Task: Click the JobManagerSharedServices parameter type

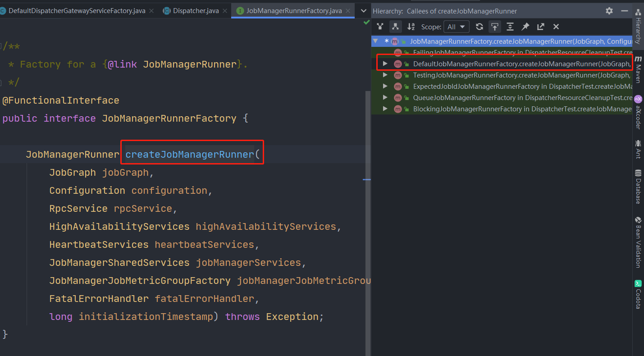Action: 119,262
